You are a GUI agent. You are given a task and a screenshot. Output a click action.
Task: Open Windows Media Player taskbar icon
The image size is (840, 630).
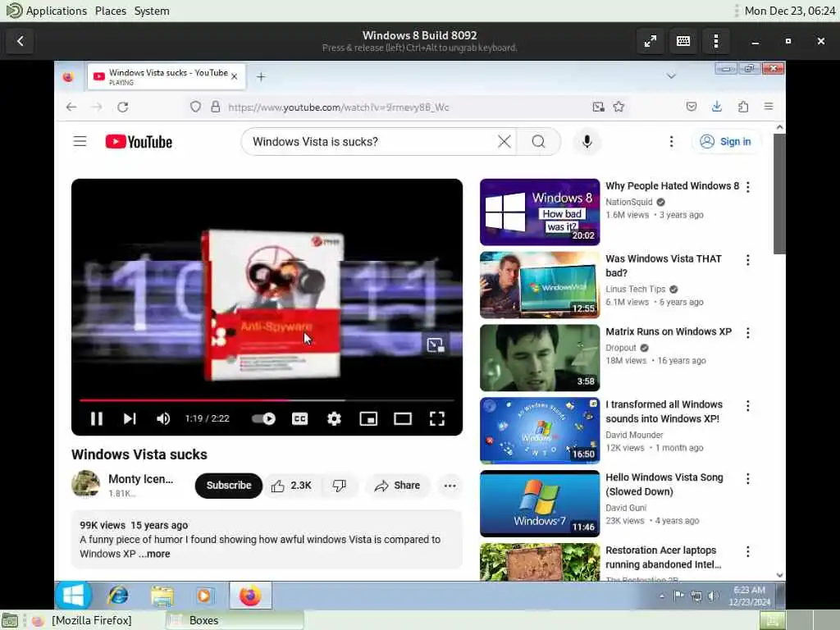click(x=204, y=596)
